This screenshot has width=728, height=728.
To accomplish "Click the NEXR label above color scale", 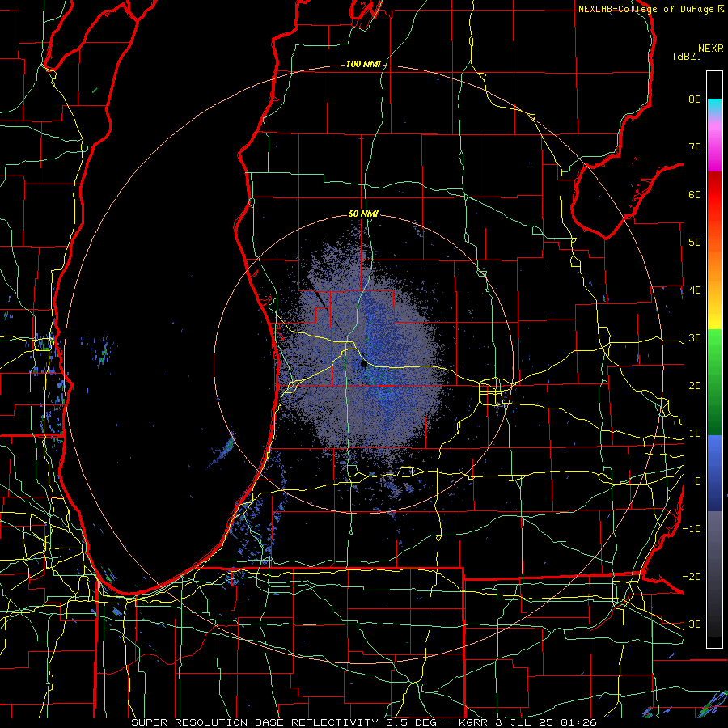I will (711, 49).
